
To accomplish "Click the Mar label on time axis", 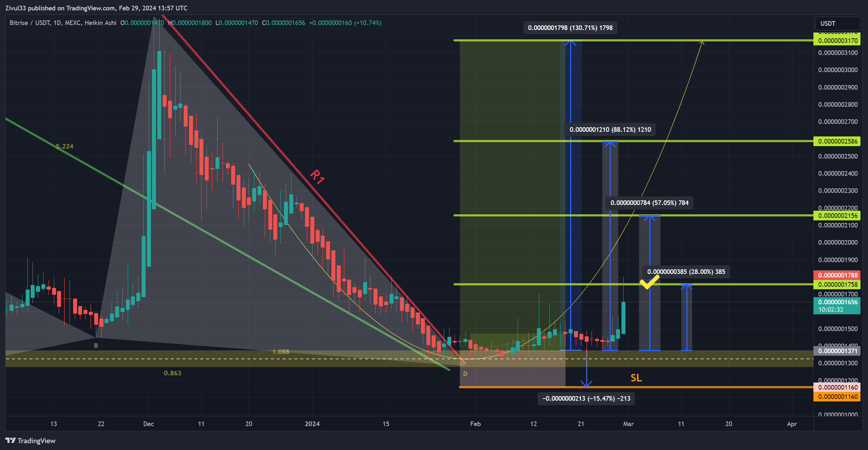I will pos(628,424).
